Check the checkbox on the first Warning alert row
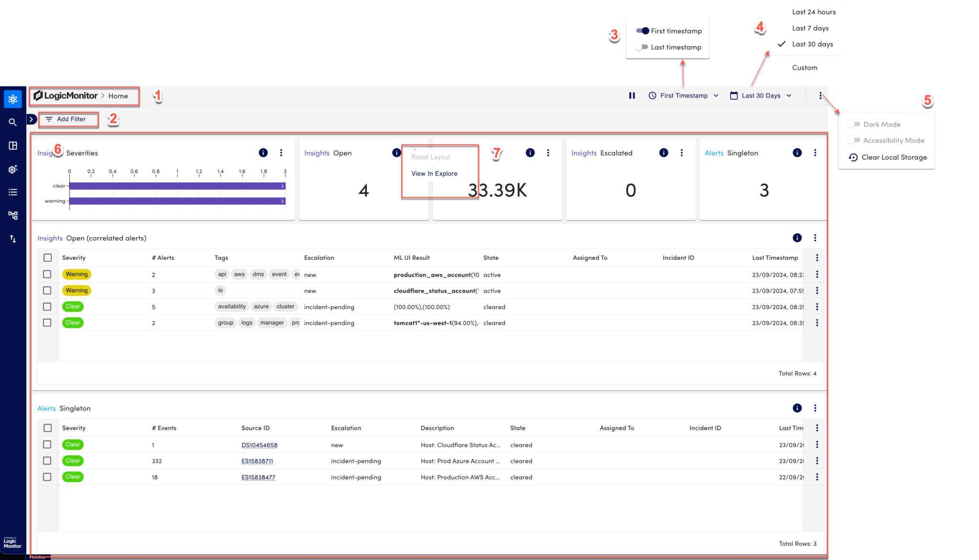Image resolution: width=979 pixels, height=560 pixels. pyautogui.click(x=47, y=274)
